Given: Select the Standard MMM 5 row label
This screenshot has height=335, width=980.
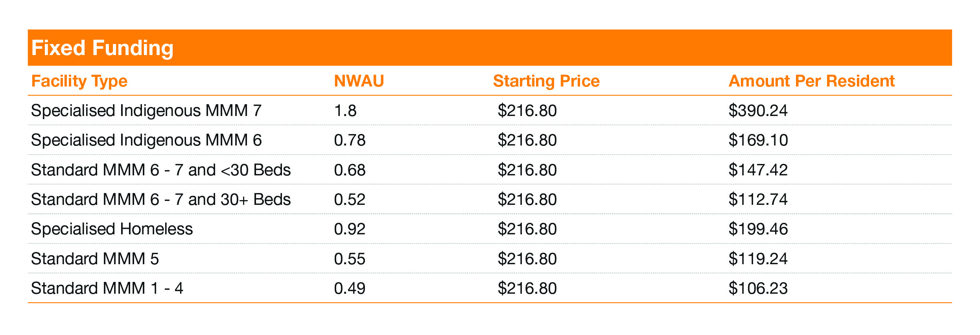Looking at the screenshot, I should tap(95, 259).
